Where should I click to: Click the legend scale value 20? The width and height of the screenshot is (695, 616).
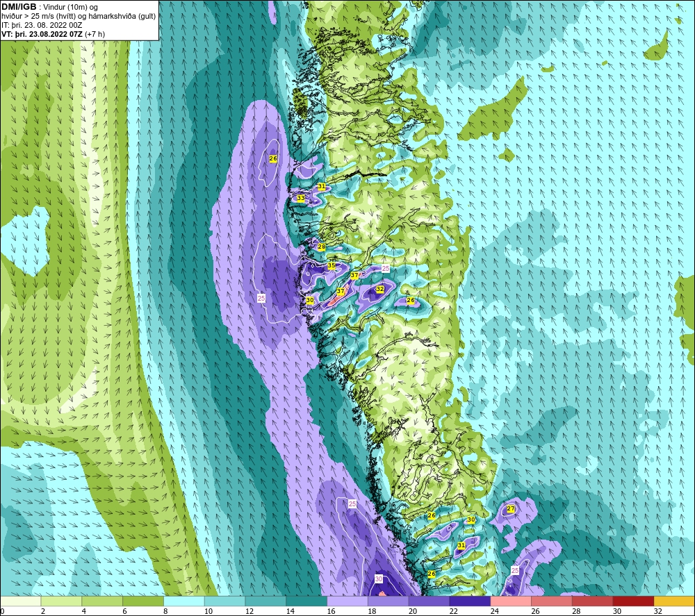413,611
